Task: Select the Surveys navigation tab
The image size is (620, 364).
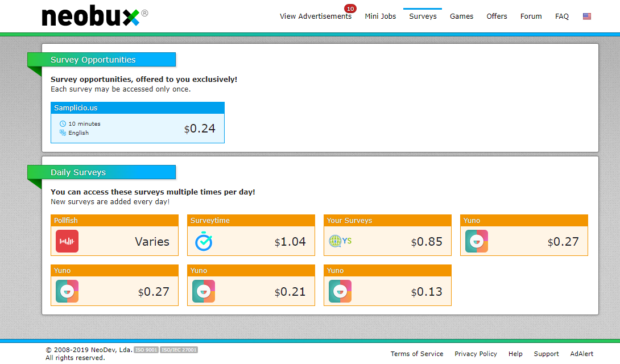Action: (x=423, y=16)
